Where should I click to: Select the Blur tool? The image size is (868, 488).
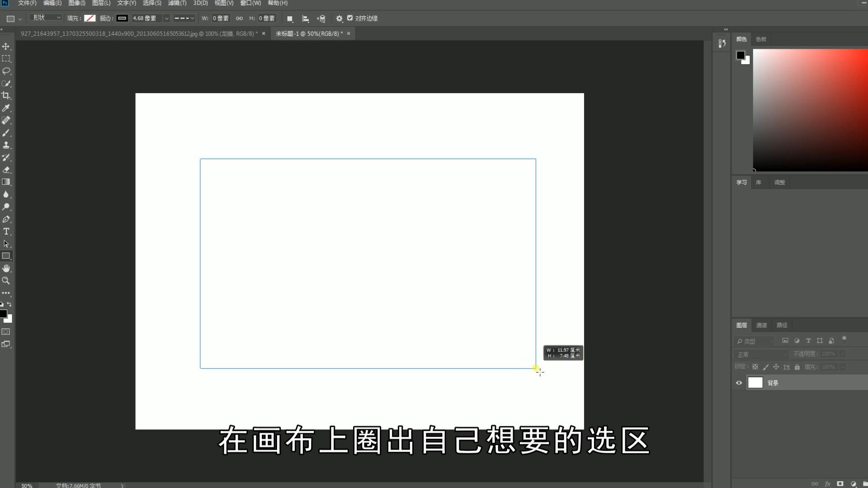(x=6, y=194)
